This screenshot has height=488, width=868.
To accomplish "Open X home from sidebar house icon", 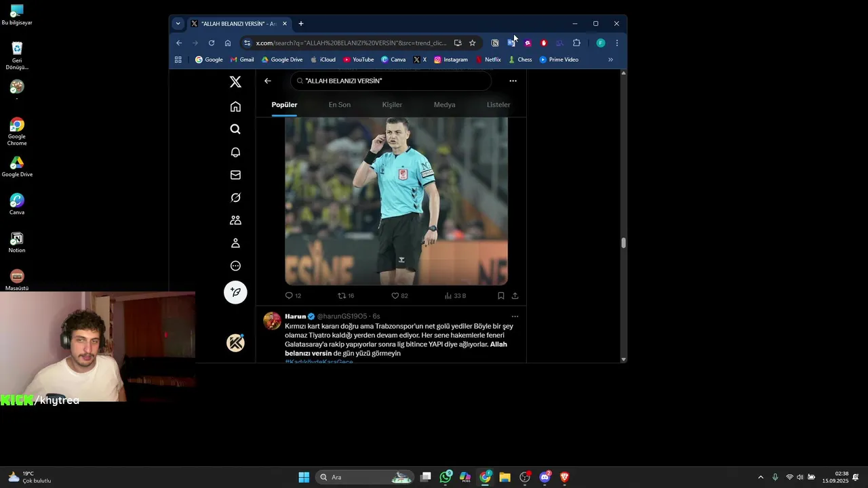I will [x=235, y=106].
